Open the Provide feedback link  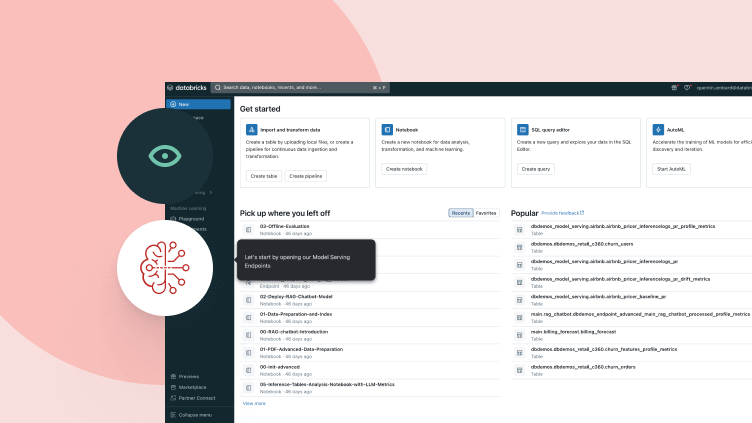coord(563,213)
